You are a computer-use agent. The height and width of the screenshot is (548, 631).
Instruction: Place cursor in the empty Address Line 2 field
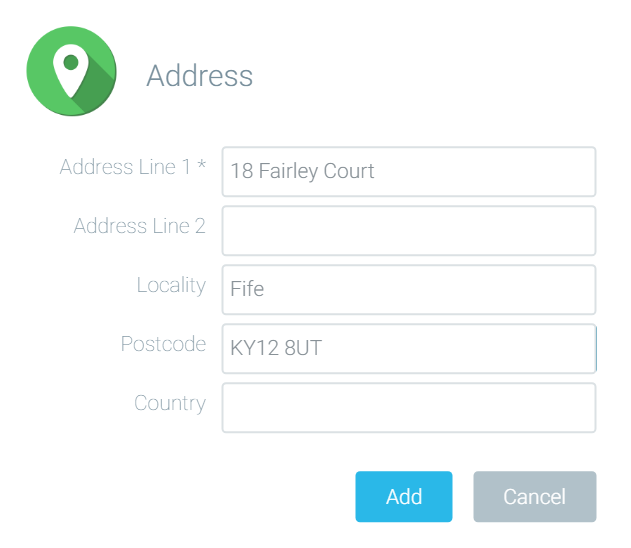pyautogui.click(x=409, y=231)
